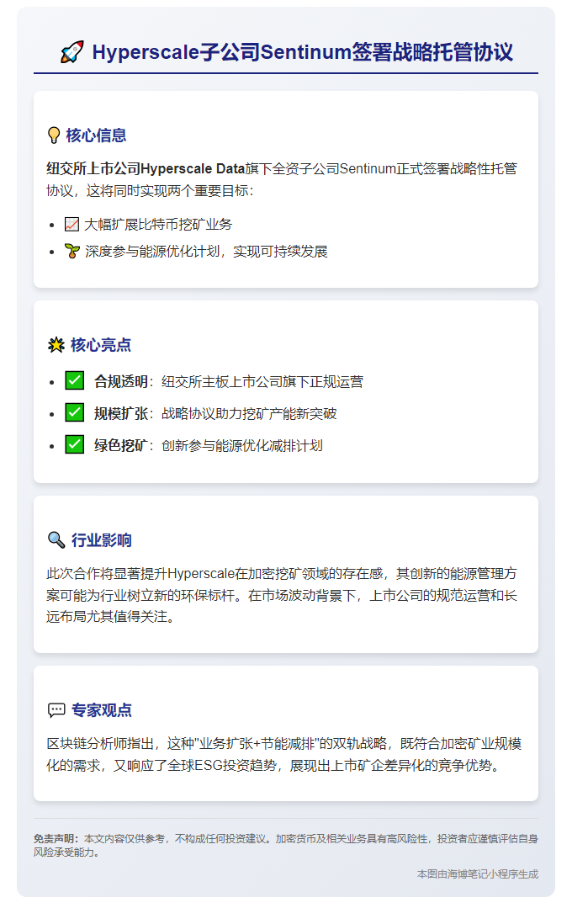572x924 pixels.
Task: Click the 核心信息 heading
Action: (96, 135)
